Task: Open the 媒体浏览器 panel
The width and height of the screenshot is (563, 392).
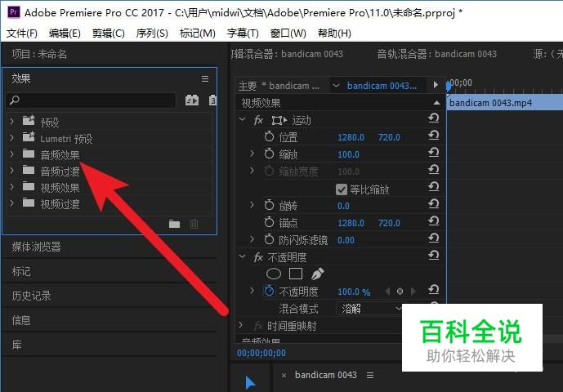Action: tap(36, 247)
